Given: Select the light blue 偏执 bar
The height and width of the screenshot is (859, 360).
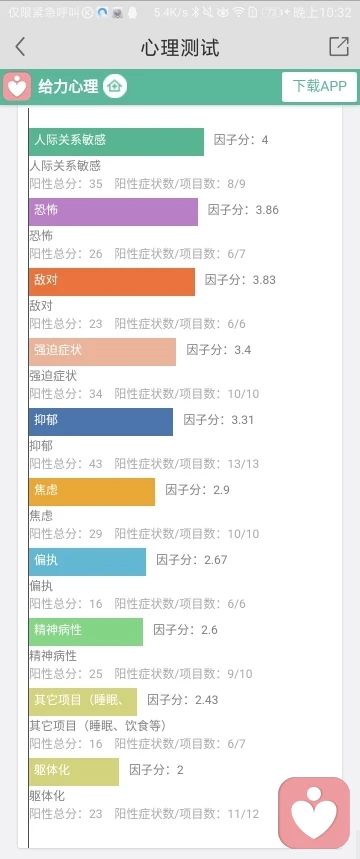Looking at the screenshot, I should (x=88, y=562).
